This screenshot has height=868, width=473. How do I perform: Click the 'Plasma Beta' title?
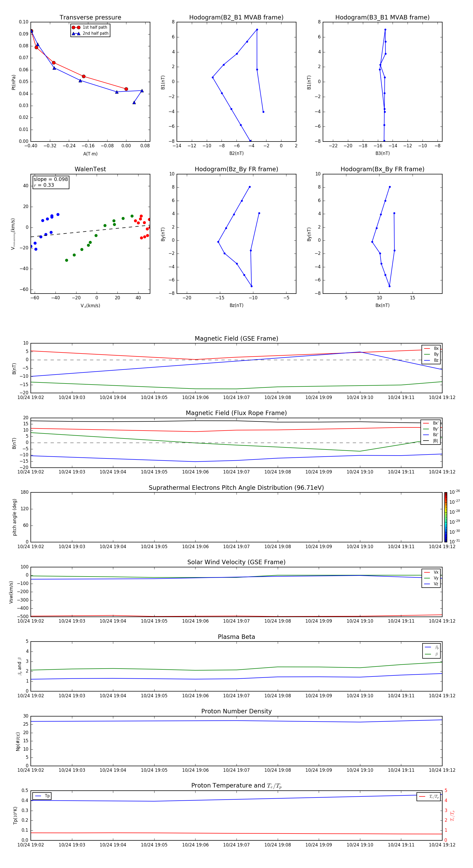(236, 637)
